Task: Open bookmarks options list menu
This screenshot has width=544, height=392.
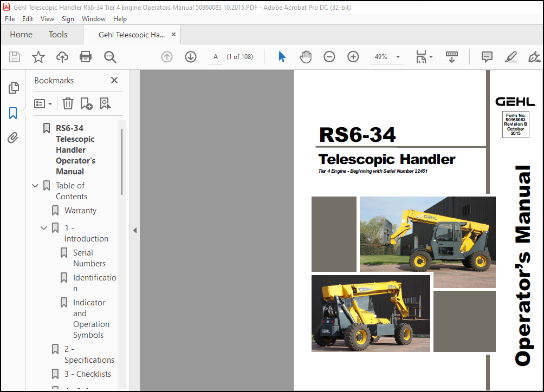Action: [x=43, y=103]
